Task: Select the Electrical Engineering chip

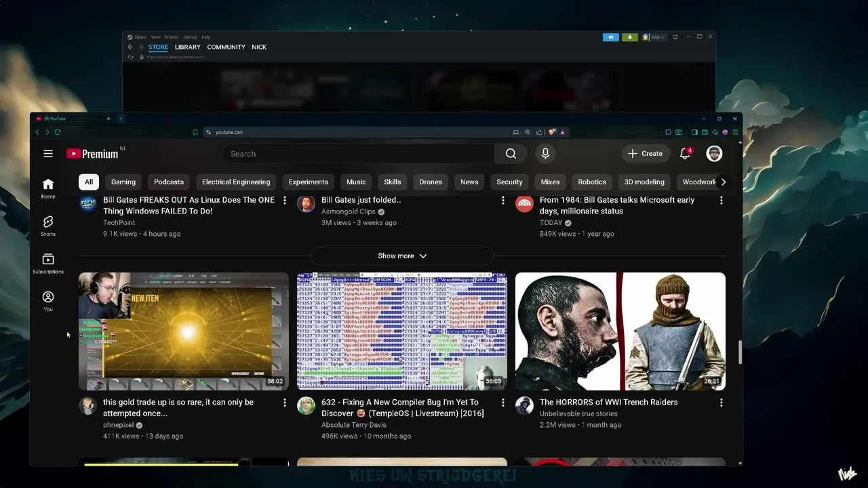Action: click(x=236, y=182)
